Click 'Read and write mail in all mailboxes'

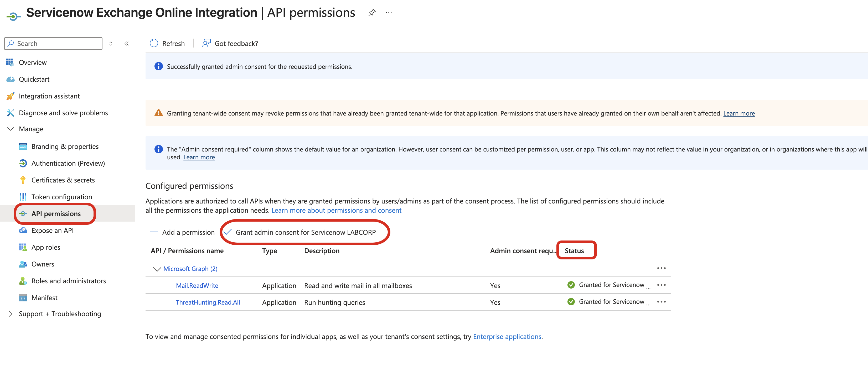358,285
